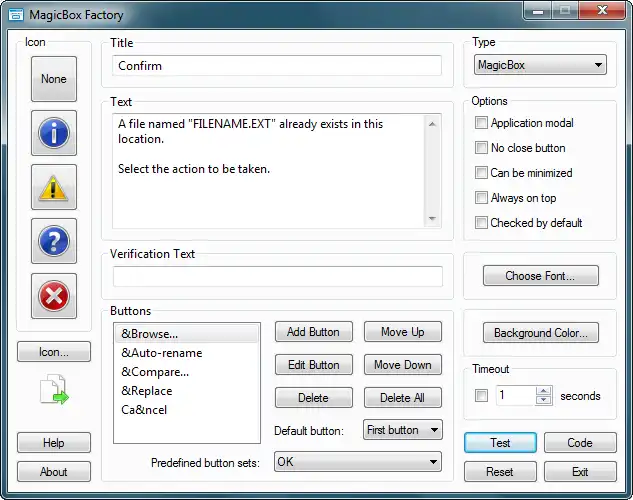Open Help
This screenshot has height=500, width=633.
(54, 443)
